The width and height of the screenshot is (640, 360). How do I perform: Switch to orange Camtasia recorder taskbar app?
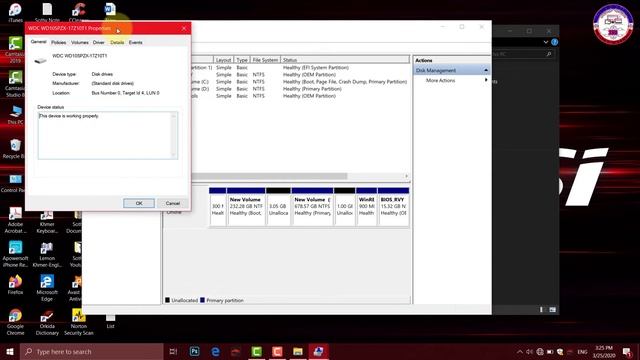(277, 351)
